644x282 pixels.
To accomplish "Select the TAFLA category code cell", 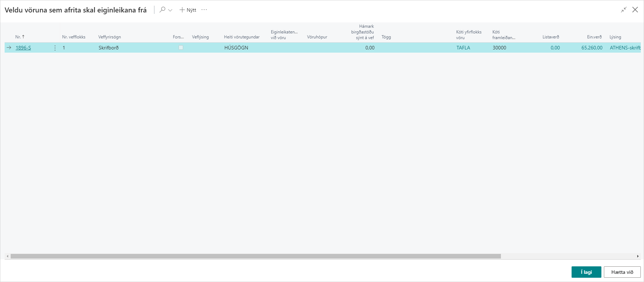I will [x=463, y=48].
